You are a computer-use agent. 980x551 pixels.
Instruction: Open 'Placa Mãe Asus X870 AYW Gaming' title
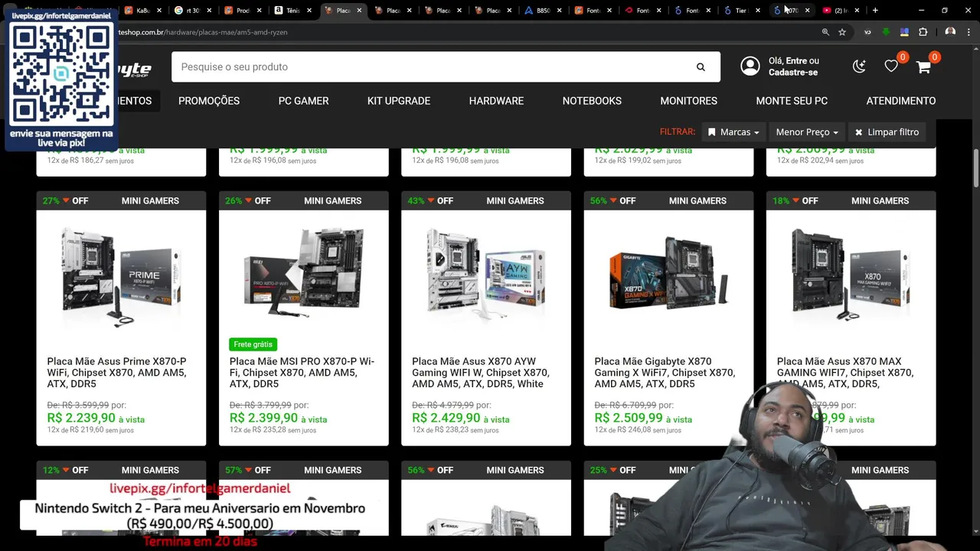tap(481, 373)
